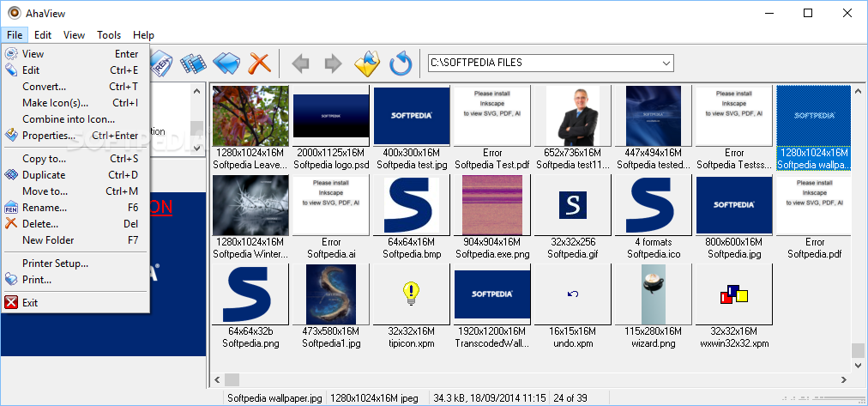Screen dimensions: 868x406
Task: Click the red Exit icon in menu
Action: tap(11, 302)
